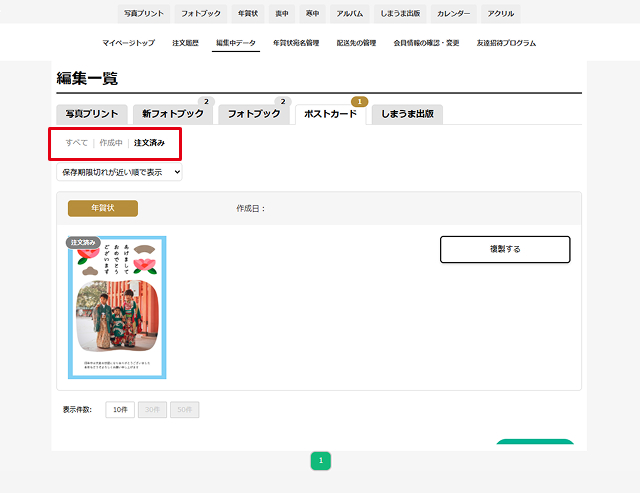
Task: Switch to the 写真プリント edit-list tab
Action: [92, 114]
